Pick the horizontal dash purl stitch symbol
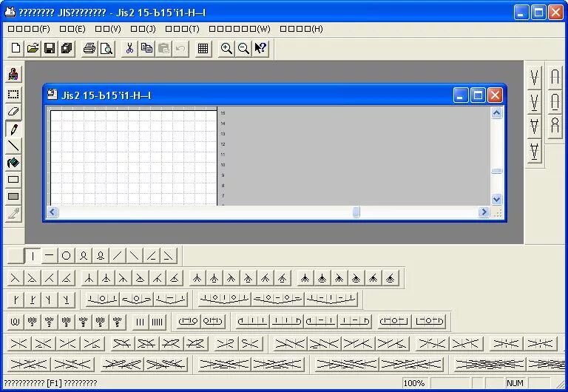The width and height of the screenshot is (568, 392). tap(50, 256)
